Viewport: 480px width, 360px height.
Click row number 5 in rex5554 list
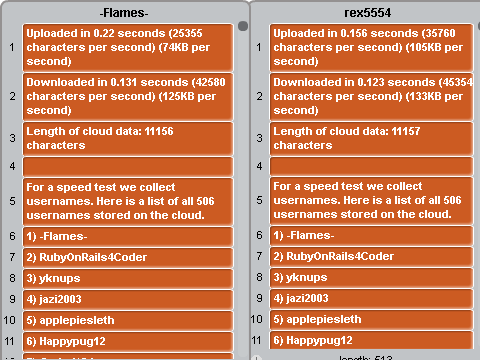click(259, 200)
